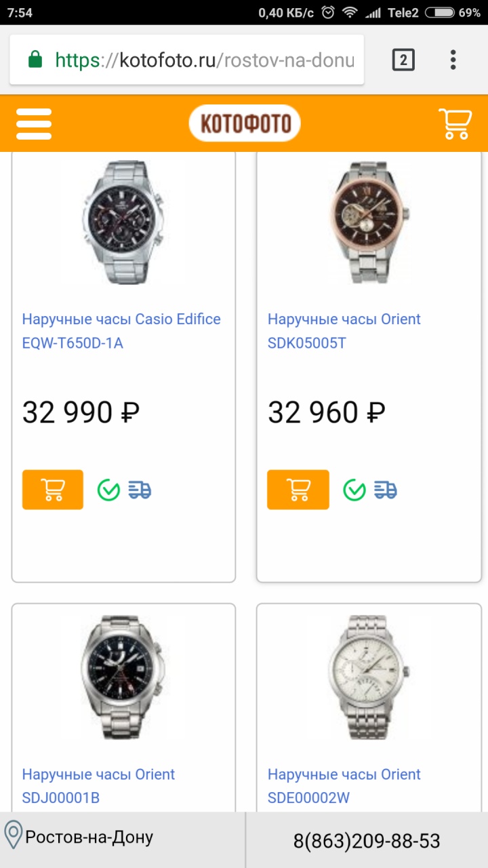
Task: Open the shopping cart in the header
Action: pyautogui.click(x=455, y=124)
